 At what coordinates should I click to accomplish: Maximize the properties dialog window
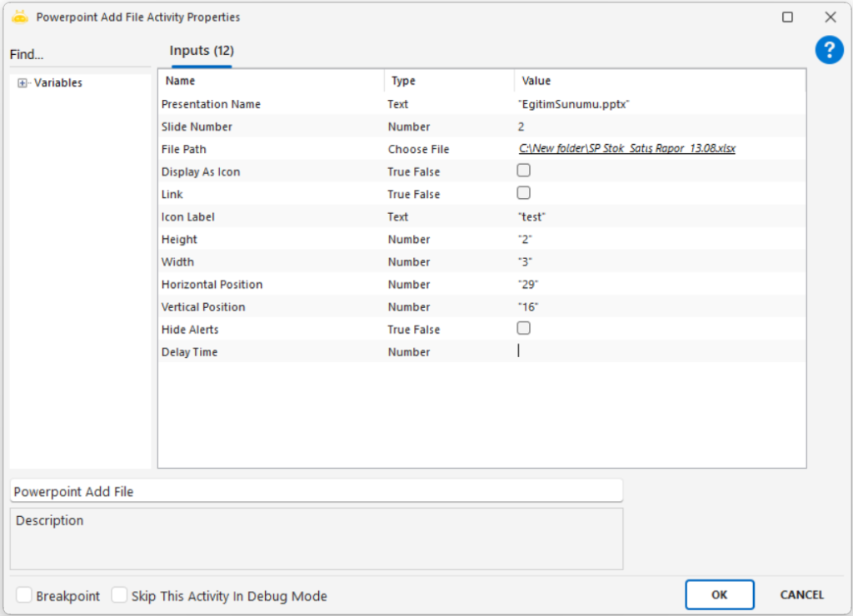coord(787,17)
